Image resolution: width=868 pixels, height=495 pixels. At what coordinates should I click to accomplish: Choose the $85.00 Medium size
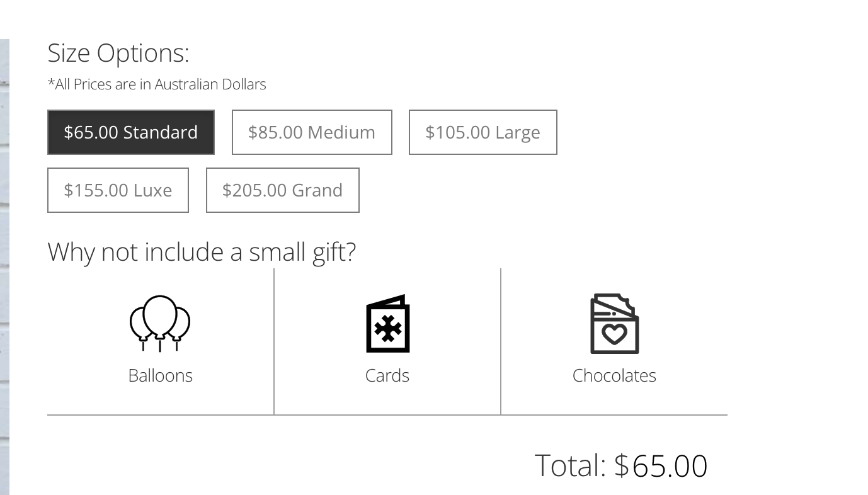click(312, 132)
